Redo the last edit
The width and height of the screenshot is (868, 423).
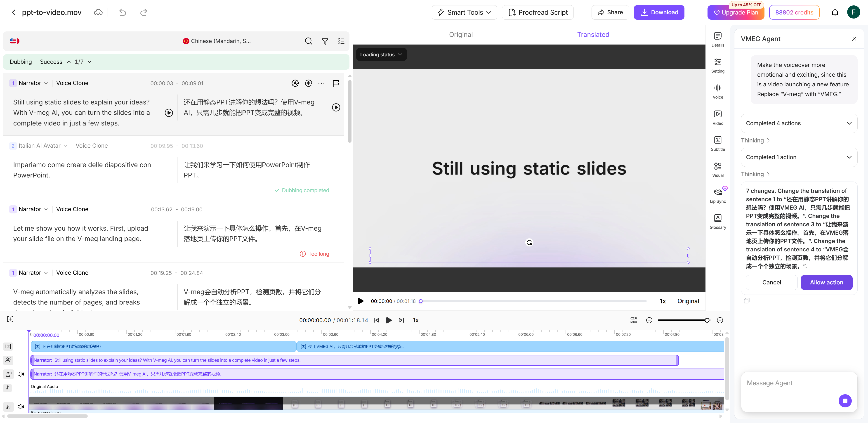(144, 12)
